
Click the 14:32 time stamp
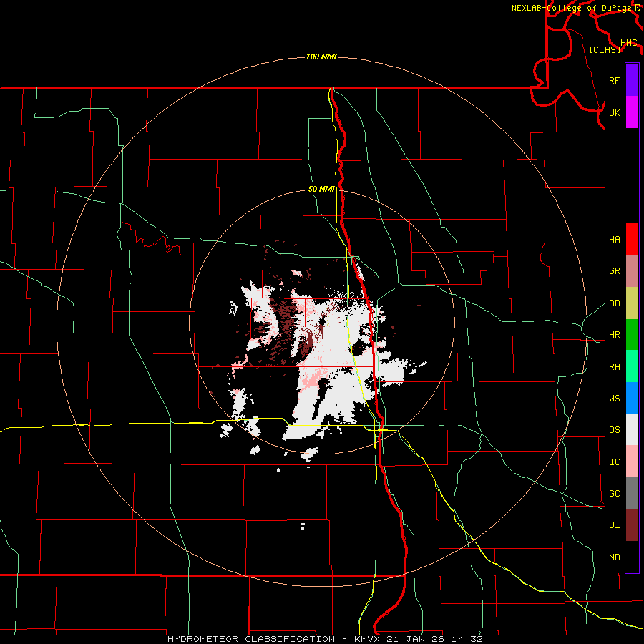467,639
